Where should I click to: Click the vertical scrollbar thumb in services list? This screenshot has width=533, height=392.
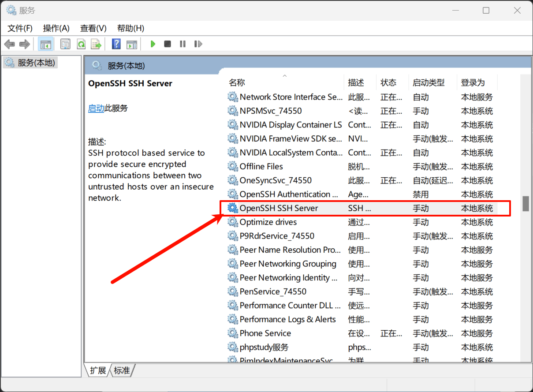526,204
